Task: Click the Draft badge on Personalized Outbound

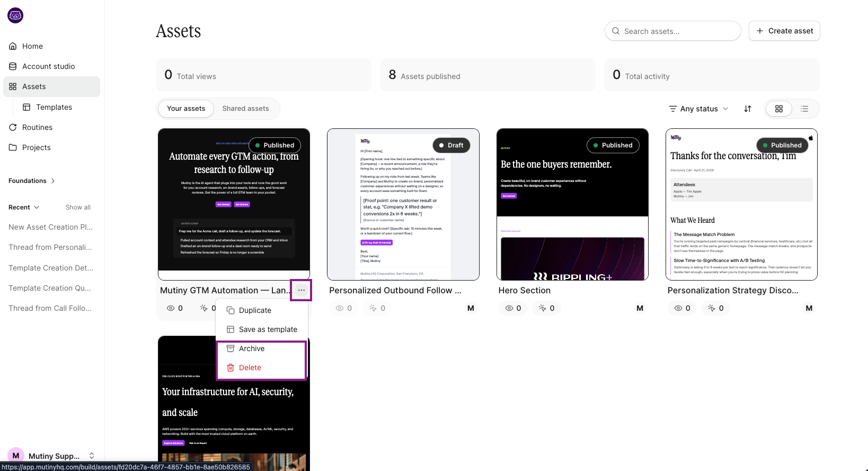Action: click(x=451, y=145)
